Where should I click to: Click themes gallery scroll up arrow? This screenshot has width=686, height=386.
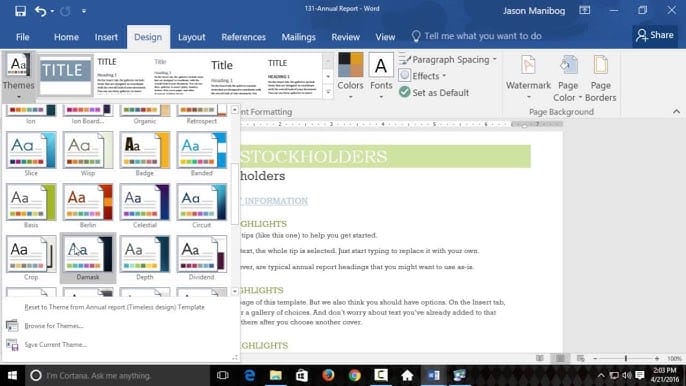click(x=234, y=110)
